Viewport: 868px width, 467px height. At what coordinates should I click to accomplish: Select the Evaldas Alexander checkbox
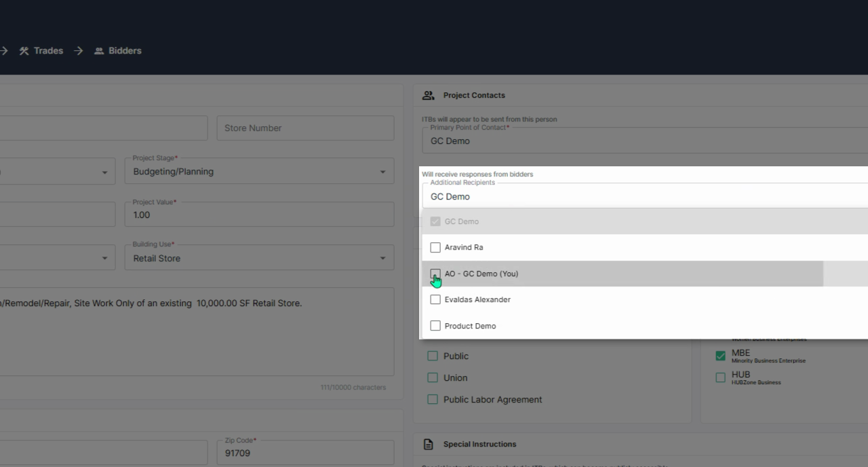point(435,299)
